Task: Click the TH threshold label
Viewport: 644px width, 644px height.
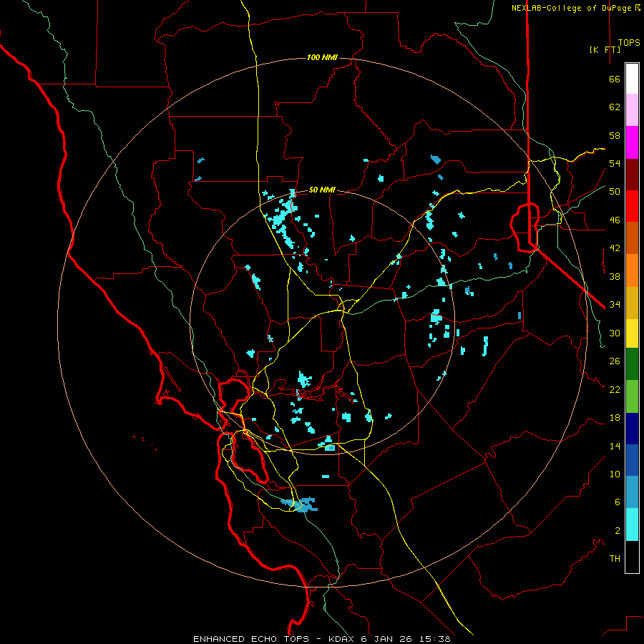Action: 615,559
